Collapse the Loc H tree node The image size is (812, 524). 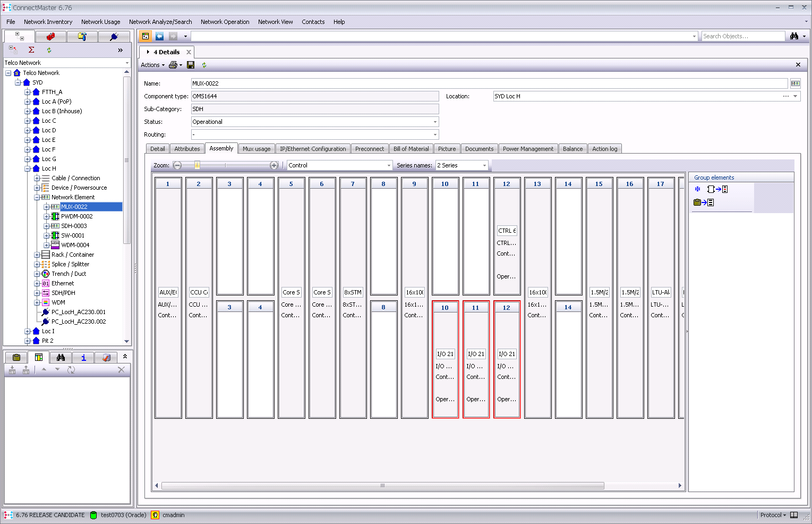coord(28,168)
